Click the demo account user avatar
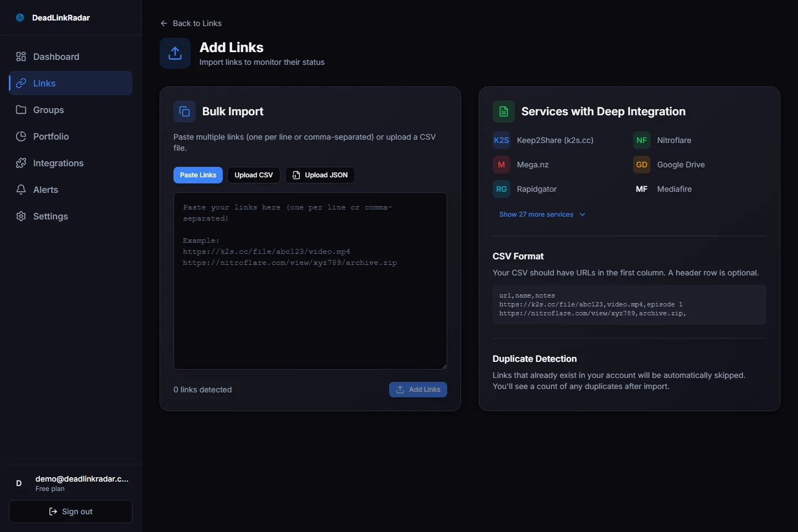 [x=19, y=483]
